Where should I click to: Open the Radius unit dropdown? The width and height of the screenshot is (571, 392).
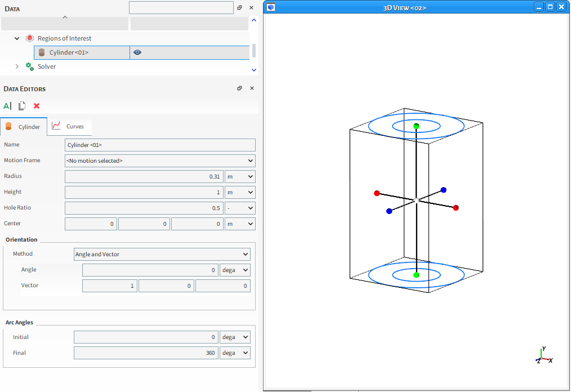point(240,177)
